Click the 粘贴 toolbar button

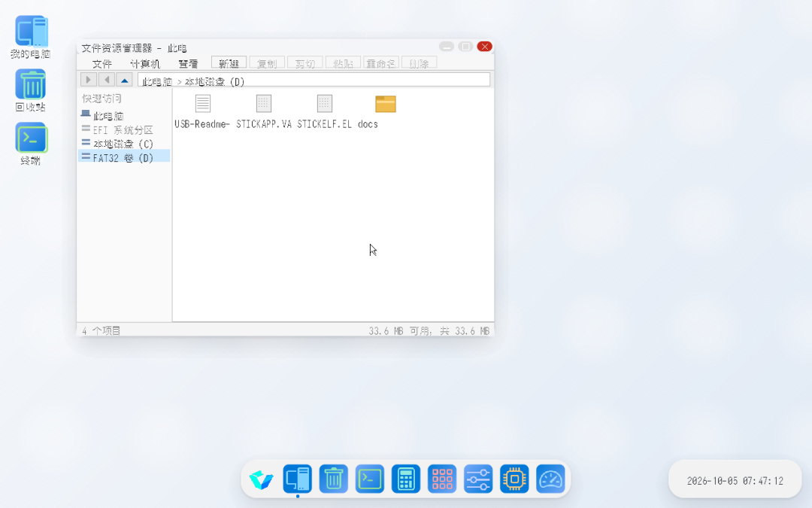tap(343, 63)
